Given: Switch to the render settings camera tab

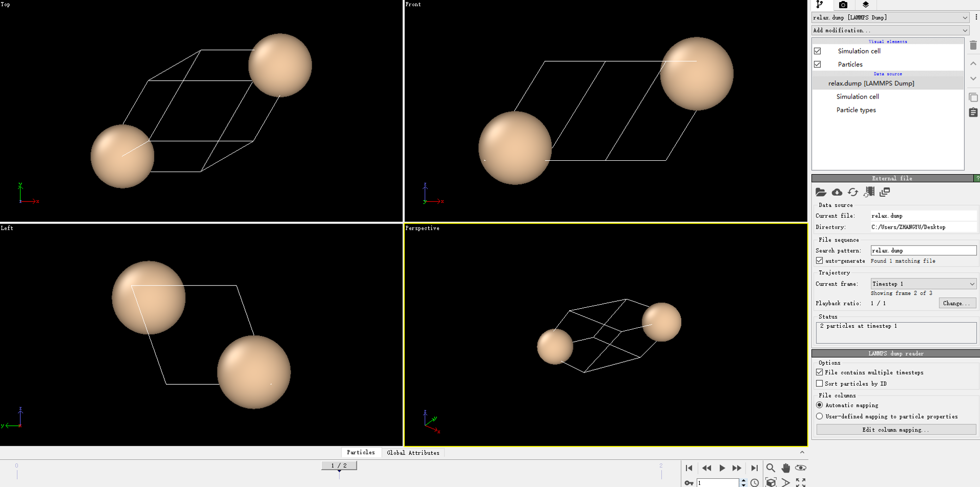Looking at the screenshot, I should click(x=842, y=5).
